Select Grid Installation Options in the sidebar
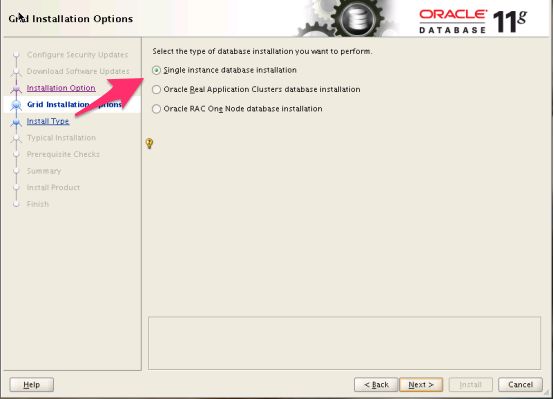The width and height of the screenshot is (554, 399). coord(74,105)
